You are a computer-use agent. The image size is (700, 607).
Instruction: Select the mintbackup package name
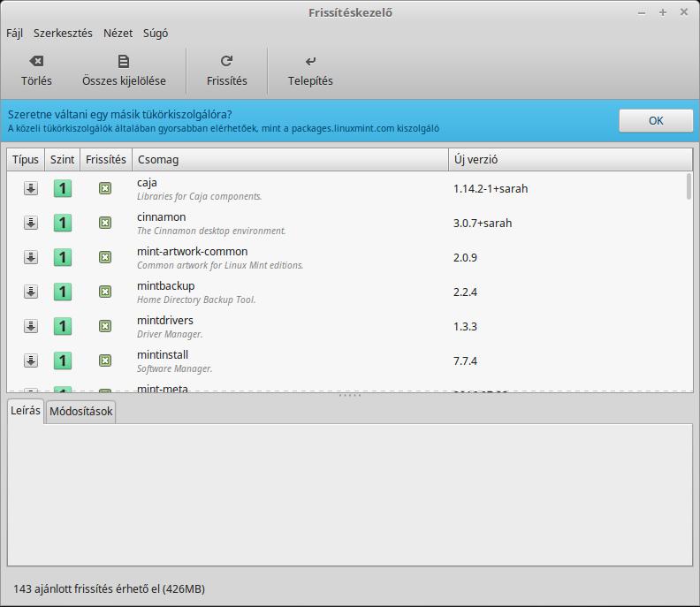[x=165, y=285]
